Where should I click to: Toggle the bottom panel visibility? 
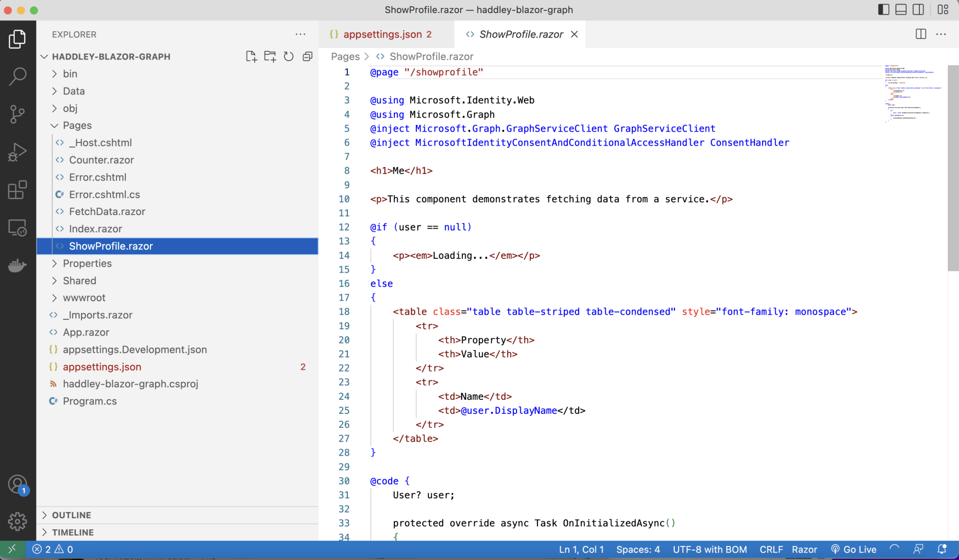[x=901, y=10]
